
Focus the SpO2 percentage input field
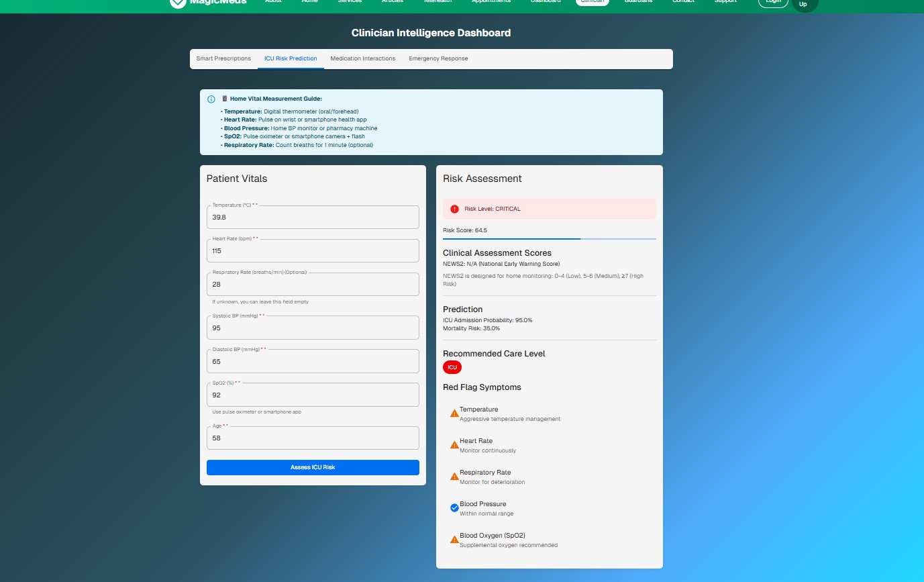pos(313,395)
